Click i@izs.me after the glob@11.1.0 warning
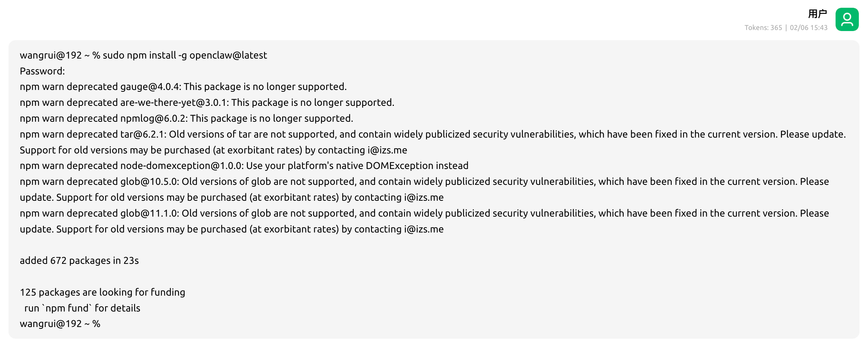Image resolution: width=868 pixels, height=345 pixels. [x=424, y=229]
